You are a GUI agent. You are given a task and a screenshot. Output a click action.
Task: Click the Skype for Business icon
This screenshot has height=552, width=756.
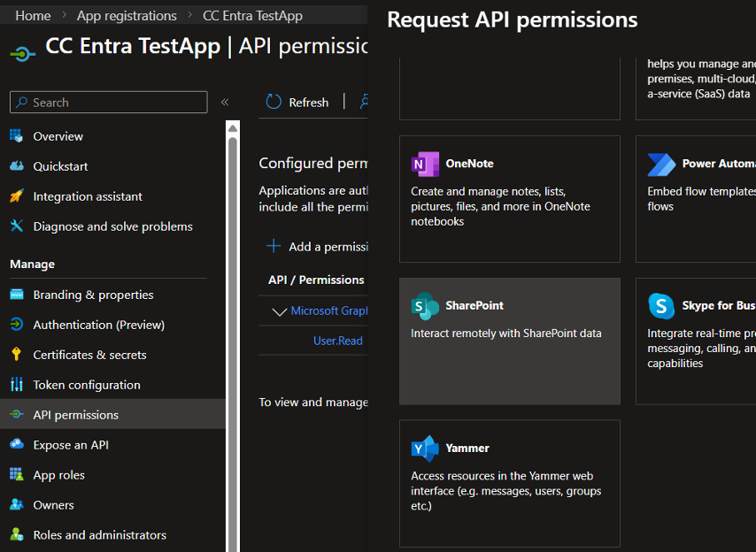(x=661, y=306)
